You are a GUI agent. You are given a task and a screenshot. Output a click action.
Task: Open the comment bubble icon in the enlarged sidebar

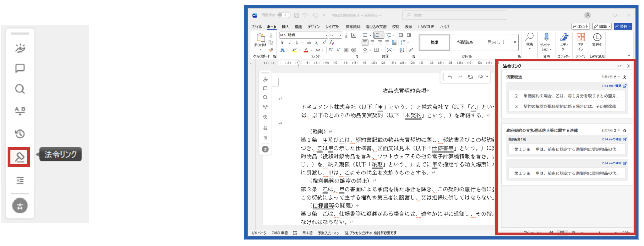tap(20, 68)
